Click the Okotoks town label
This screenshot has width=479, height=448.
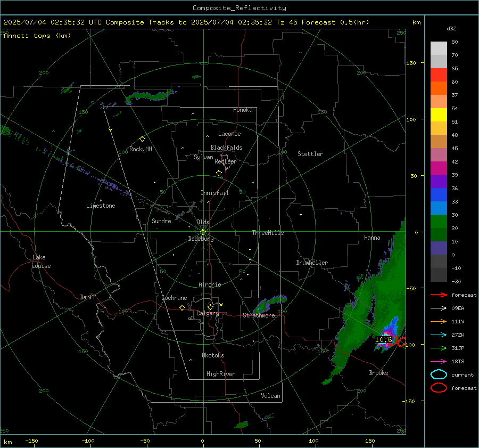click(213, 355)
